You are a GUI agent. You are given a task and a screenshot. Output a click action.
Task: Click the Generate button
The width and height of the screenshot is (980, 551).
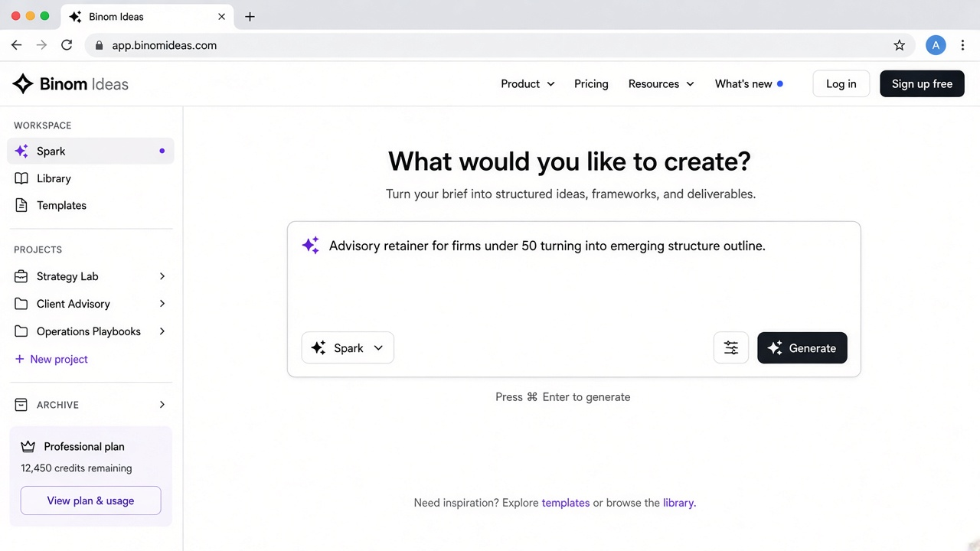pos(802,348)
